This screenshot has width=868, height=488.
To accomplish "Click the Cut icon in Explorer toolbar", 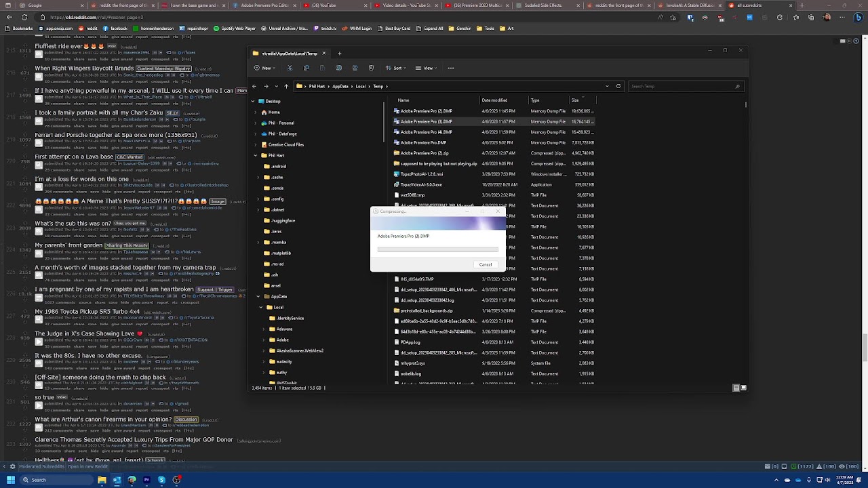I will point(290,68).
